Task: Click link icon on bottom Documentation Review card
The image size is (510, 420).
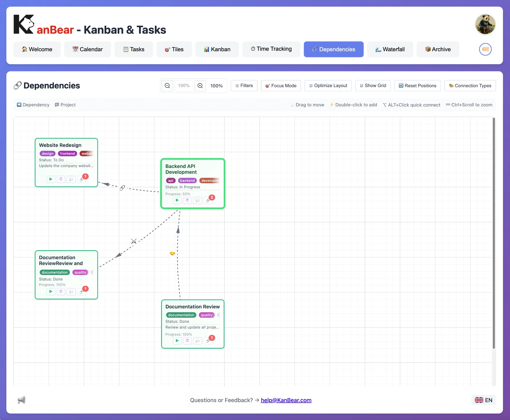Action: (x=208, y=341)
